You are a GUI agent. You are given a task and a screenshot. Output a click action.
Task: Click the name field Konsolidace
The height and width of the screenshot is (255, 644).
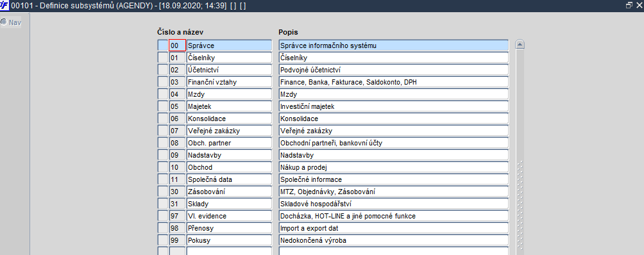point(229,119)
